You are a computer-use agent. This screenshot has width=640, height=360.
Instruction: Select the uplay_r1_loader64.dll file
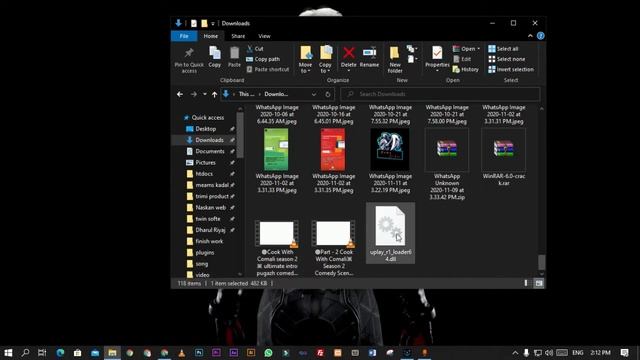[390, 233]
